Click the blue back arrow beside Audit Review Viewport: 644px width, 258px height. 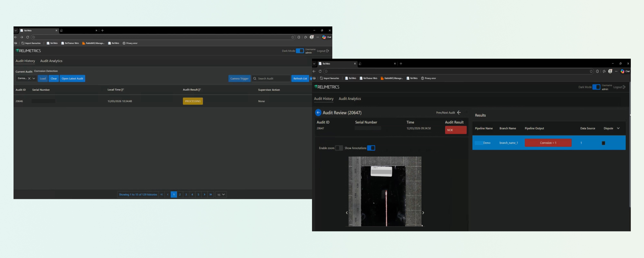click(318, 113)
